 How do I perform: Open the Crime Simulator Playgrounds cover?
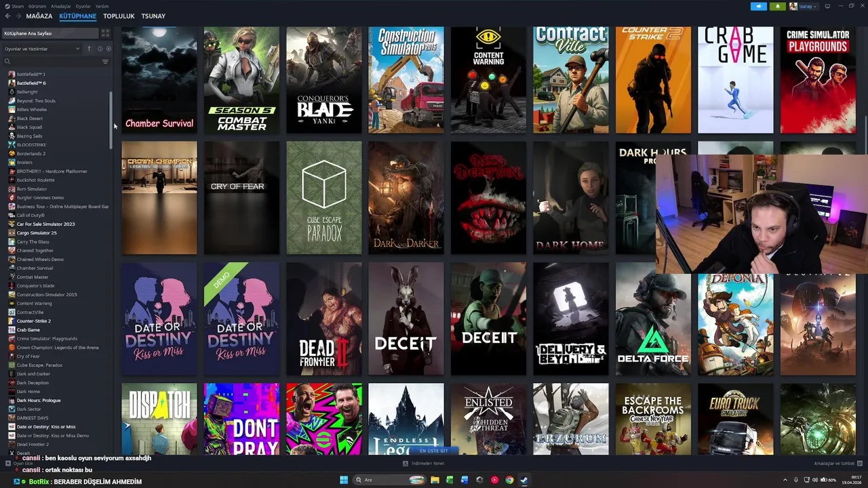[818, 80]
